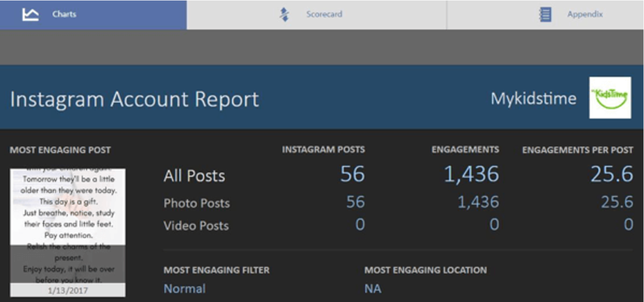The image size is (644, 302).
Task: Click All Posts engagements per post 25.6
Action: 611,174
